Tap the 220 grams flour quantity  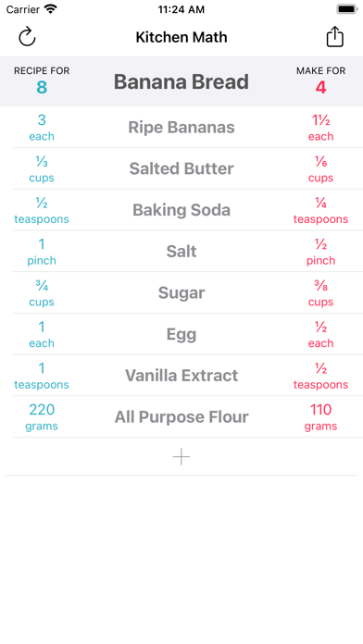pyautogui.click(x=42, y=416)
